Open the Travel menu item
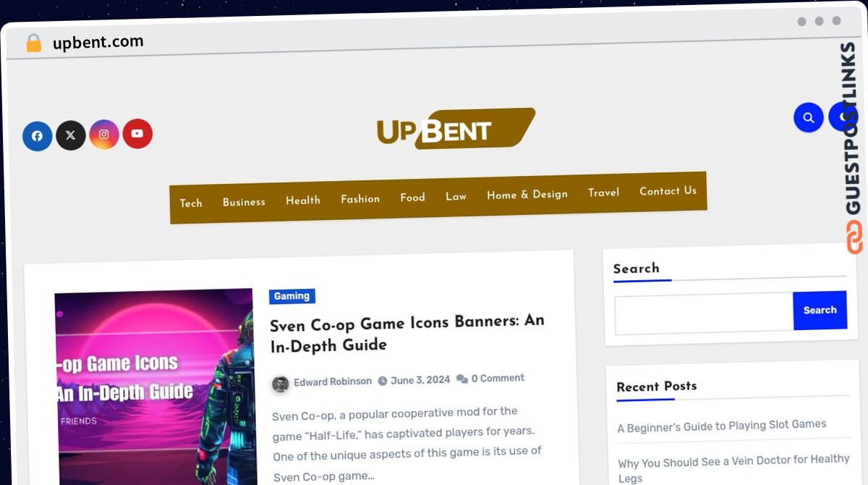868x485 pixels. pos(604,193)
